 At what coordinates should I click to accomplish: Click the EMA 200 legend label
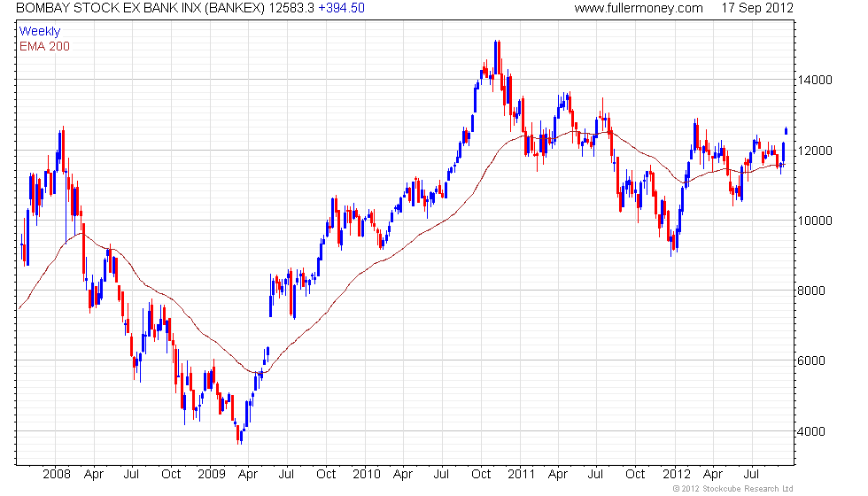point(45,46)
